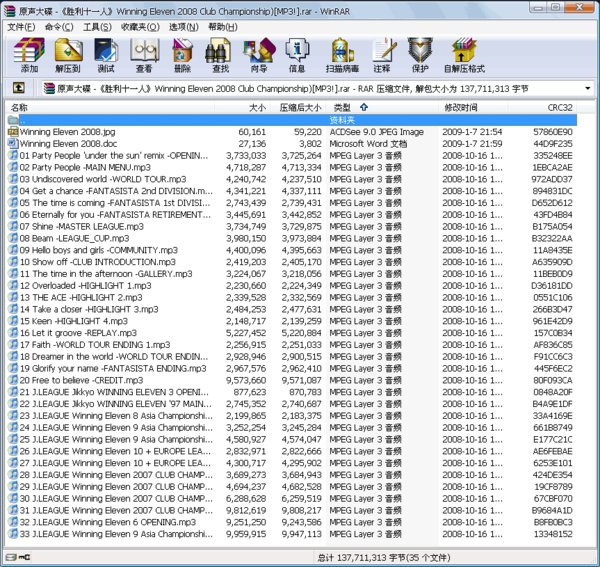
Task: Click mp3 icon of 02 Party People track
Action: point(13,167)
